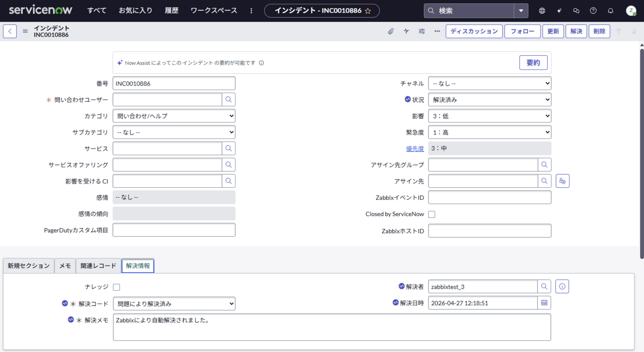Click the search icon next to 問い合わせユーザー
The width and height of the screenshot is (644, 352).
pyautogui.click(x=228, y=100)
